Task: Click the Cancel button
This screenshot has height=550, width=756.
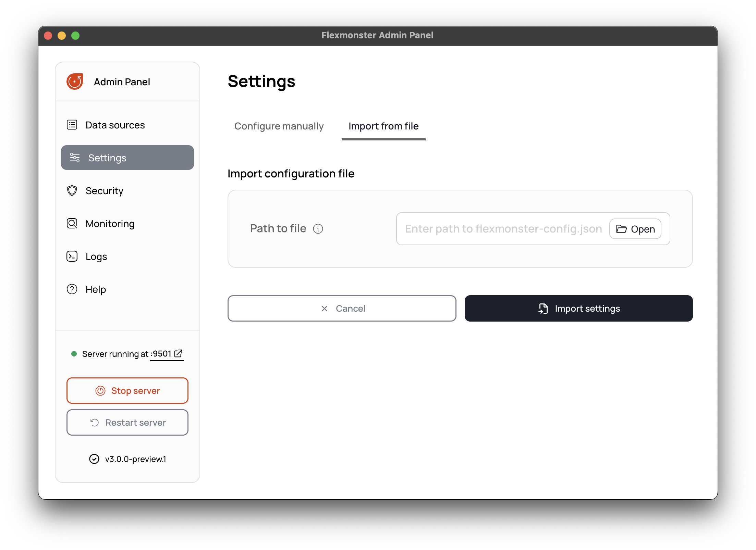Action: click(x=342, y=308)
